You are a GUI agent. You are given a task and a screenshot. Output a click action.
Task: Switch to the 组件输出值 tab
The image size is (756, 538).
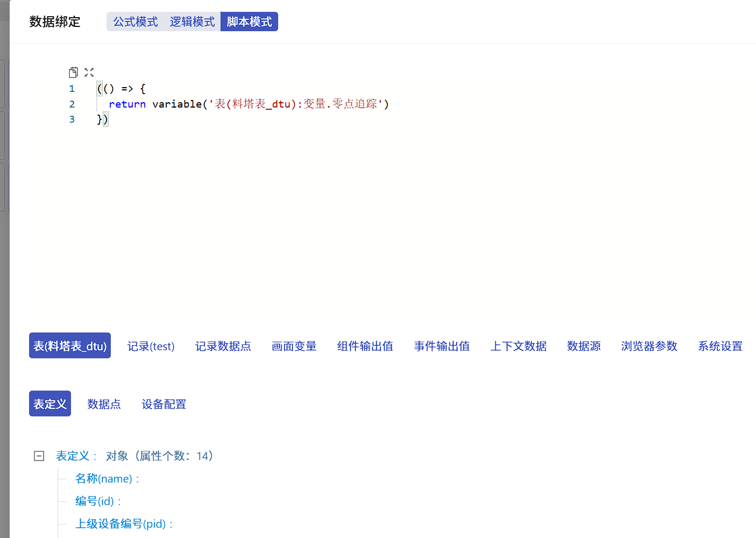pos(365,346)
